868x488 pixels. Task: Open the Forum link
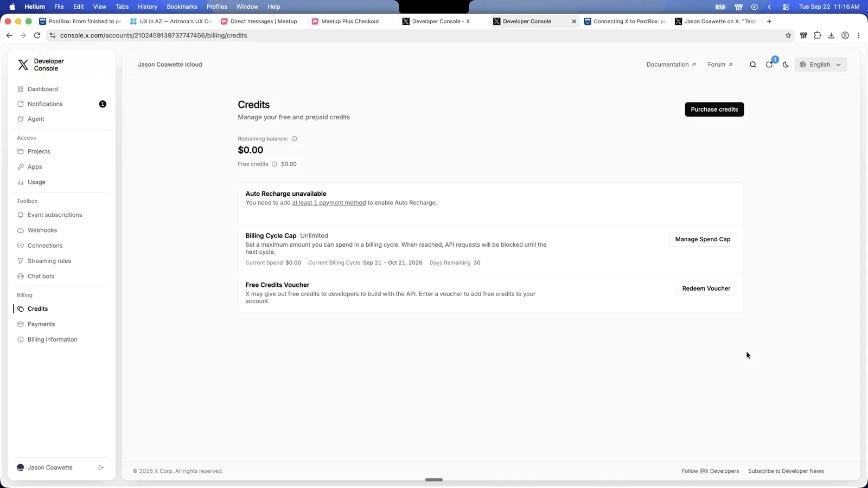point(720,65)
